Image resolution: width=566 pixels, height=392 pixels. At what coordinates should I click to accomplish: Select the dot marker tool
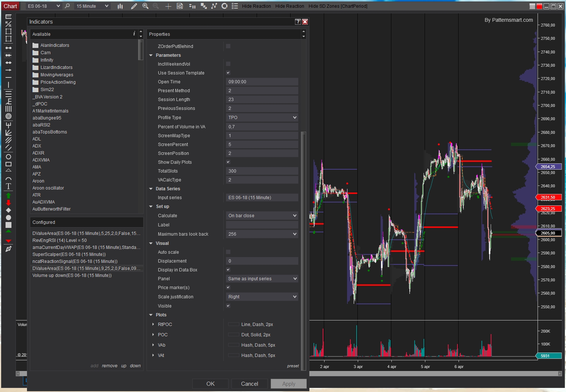click(8, 218)
